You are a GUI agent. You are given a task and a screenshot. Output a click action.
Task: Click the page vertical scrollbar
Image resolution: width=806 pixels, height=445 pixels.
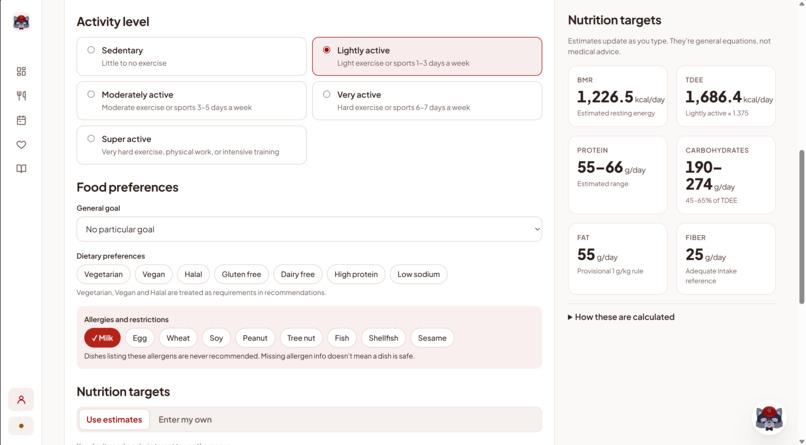coord(801,226)
